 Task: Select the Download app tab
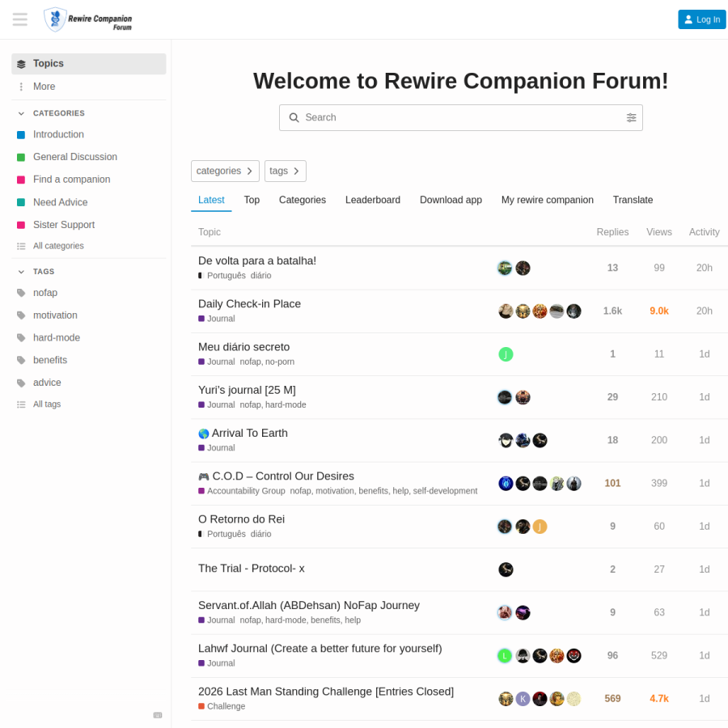(451, 200)
